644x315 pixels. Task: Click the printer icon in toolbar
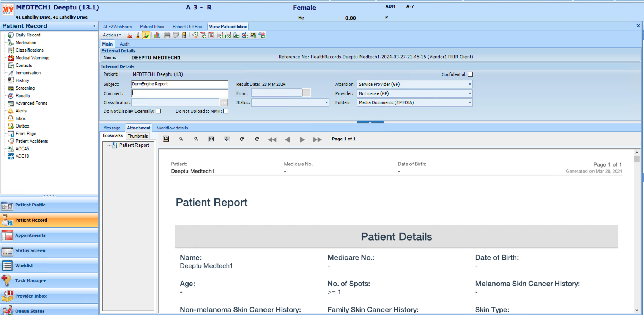click(x=167, y=35)
